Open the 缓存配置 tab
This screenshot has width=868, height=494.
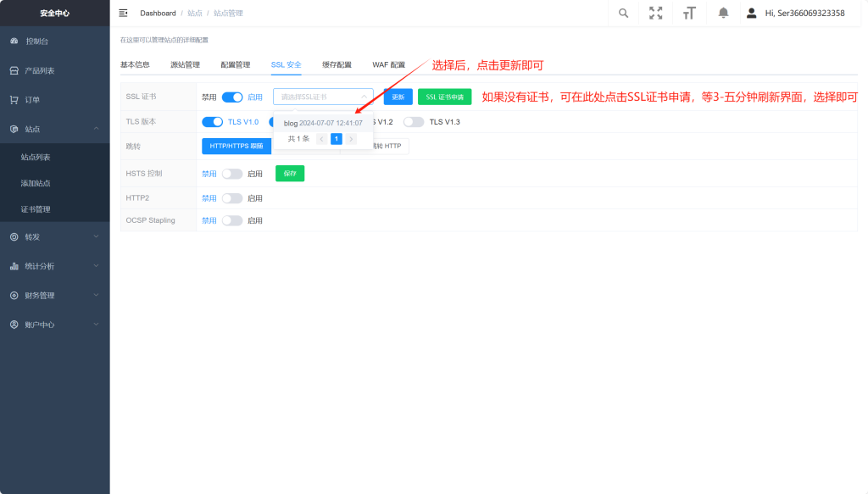click(337, 64)
